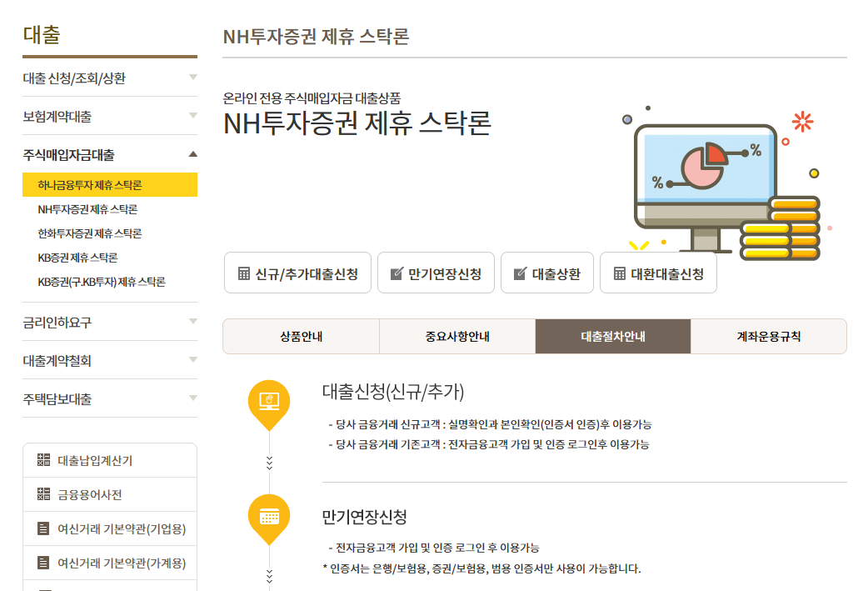Click the 신규/추가대출신청 button
868x591 pixels.
298,273
